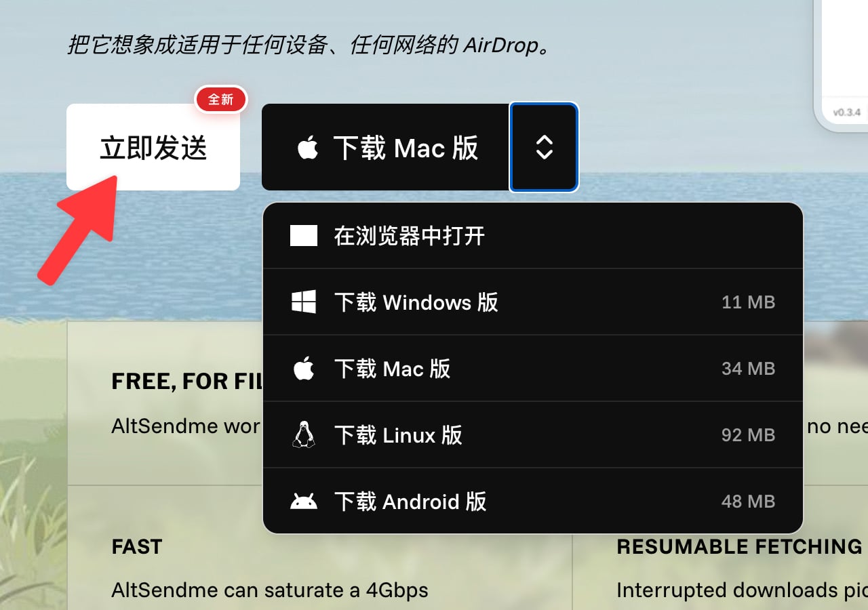Select 下载 Windows 版 menu entry
Image resolution: width=868 pixels, height=610 pixels.
click(x=532, y=302)
